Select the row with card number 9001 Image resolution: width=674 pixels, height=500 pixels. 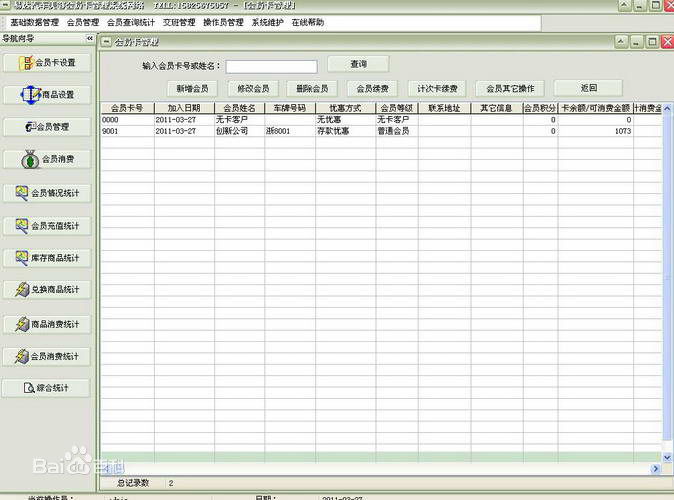(x=381, y=131)
